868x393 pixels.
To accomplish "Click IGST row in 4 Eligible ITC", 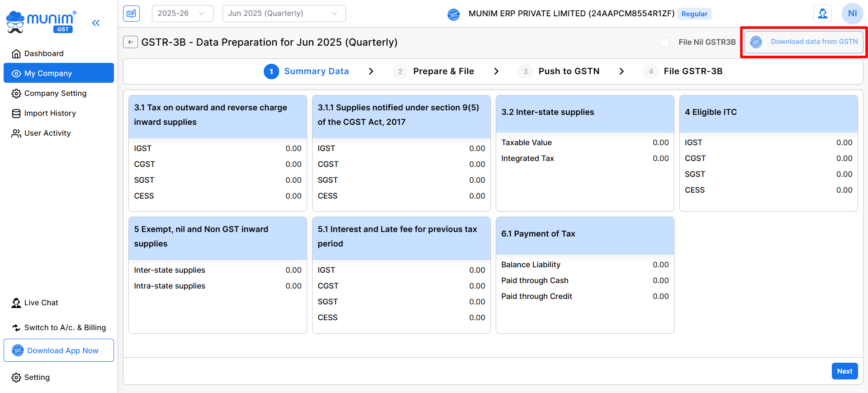I will [x=768, y=142].
